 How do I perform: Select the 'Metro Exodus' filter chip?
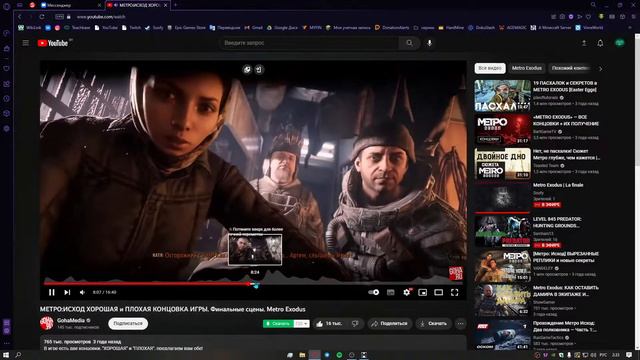(527, 68)
